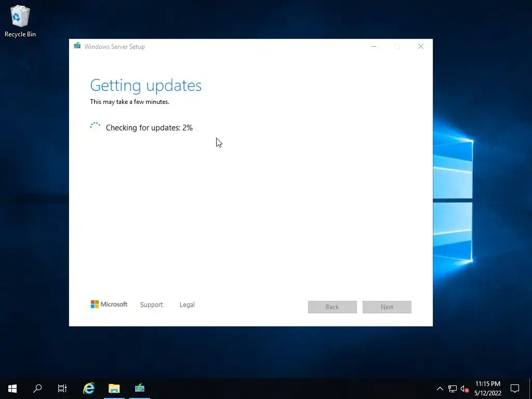Click the greyed-out Next button
This screenshot has width=532, height=399.
click(x=387, y=307)
